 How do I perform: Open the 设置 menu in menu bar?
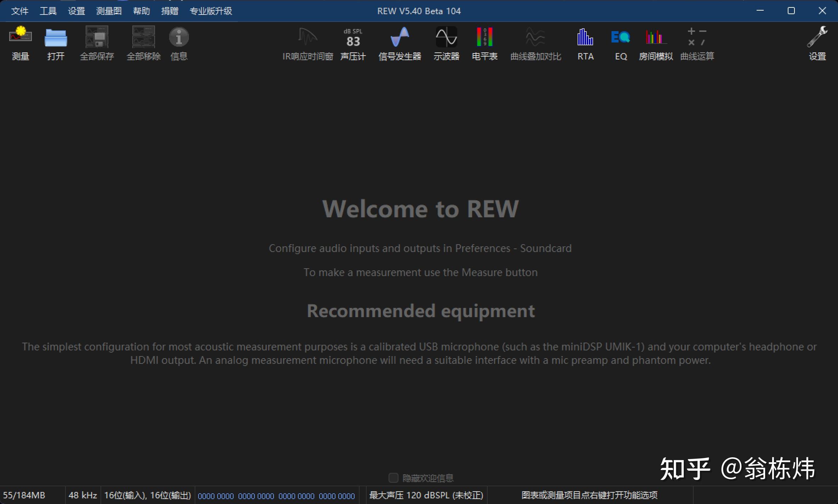coord(76,11)
